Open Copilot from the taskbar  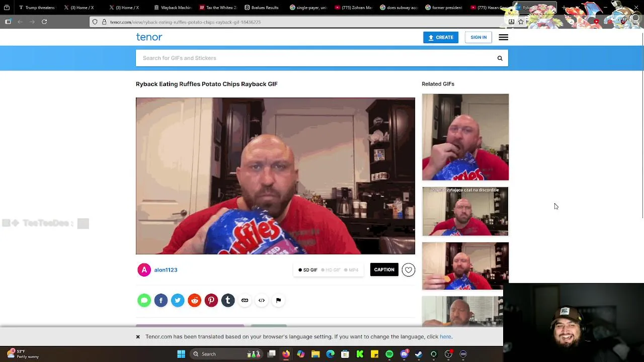pos(300,354)
